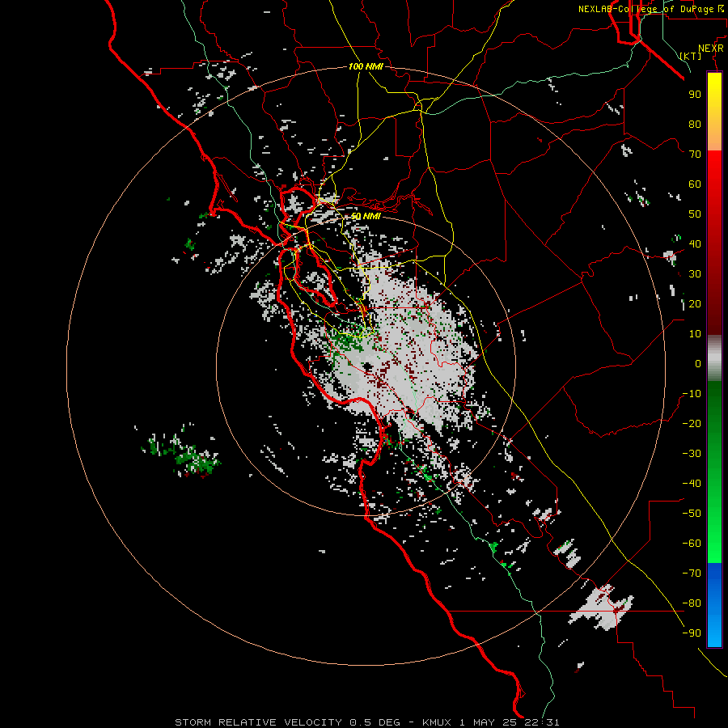Image resolution: width=728 pixels, height=728 pixels.
Task: Pick the "-40" label on velocity scale
Action: point(692,484)
